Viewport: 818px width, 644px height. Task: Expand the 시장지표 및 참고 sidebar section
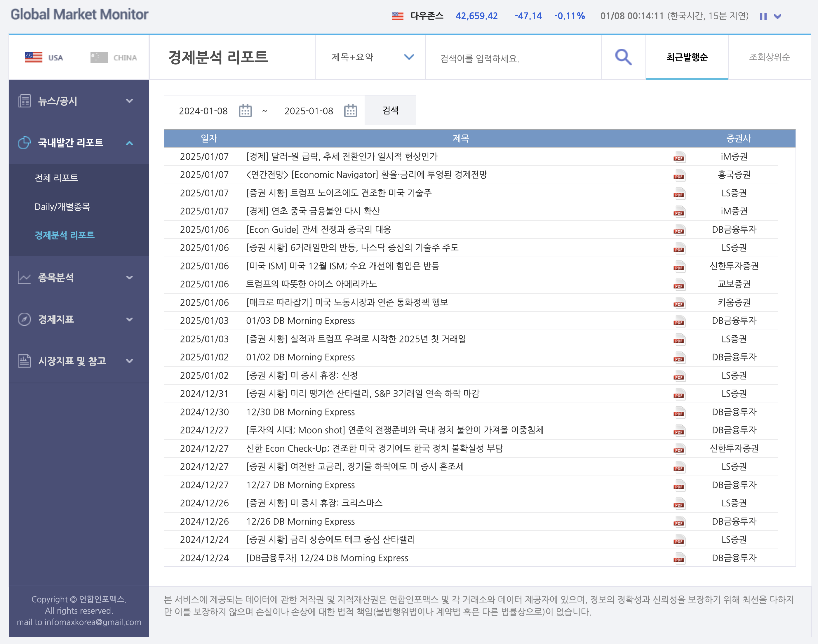(79, 361)
